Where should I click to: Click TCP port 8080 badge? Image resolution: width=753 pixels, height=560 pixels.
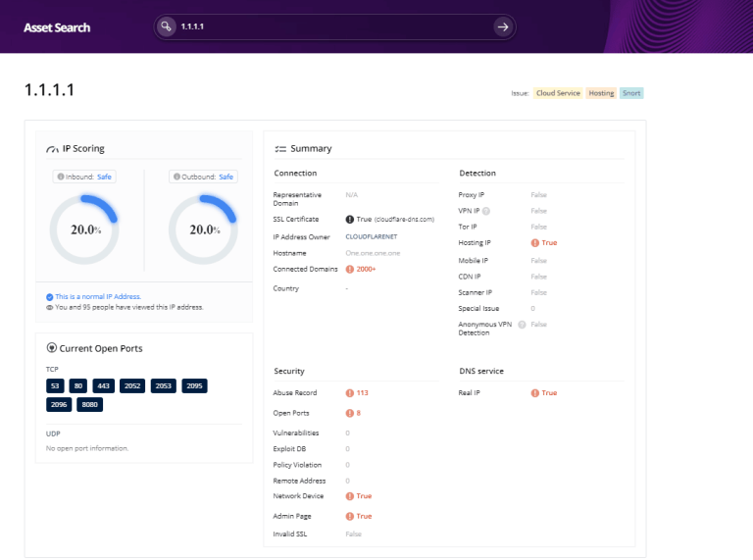pos(91,404)
